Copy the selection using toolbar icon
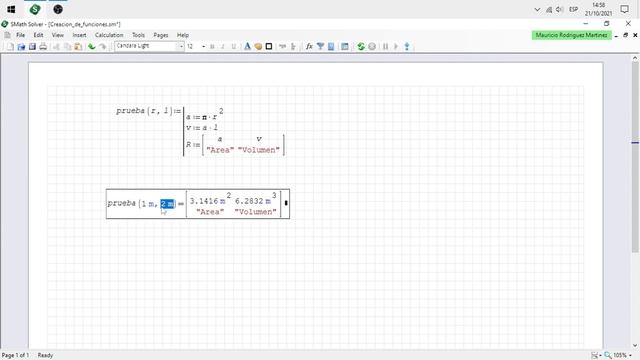 [67, 47]
